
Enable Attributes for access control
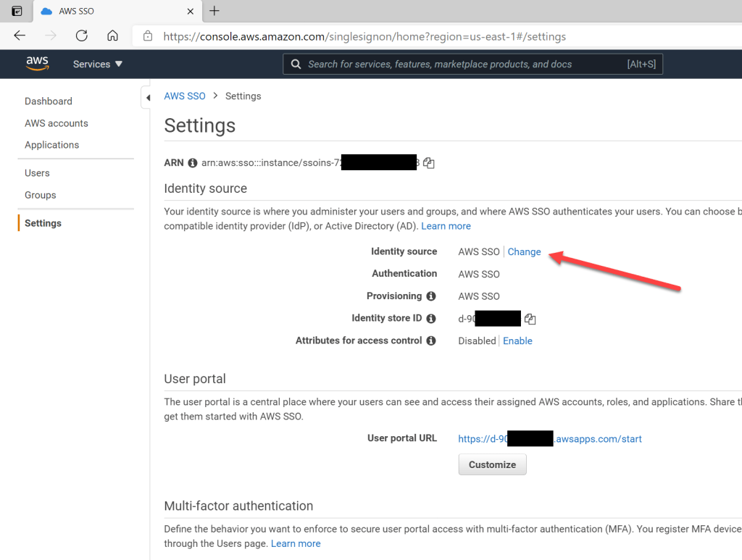point(517,341)
